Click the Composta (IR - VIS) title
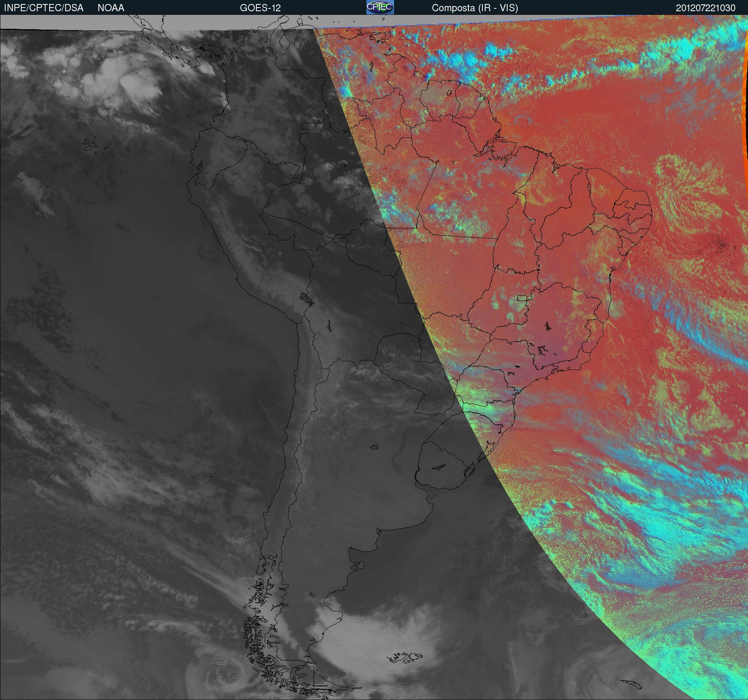The height and width of the screenshot is (700, 748). (475, 8)
